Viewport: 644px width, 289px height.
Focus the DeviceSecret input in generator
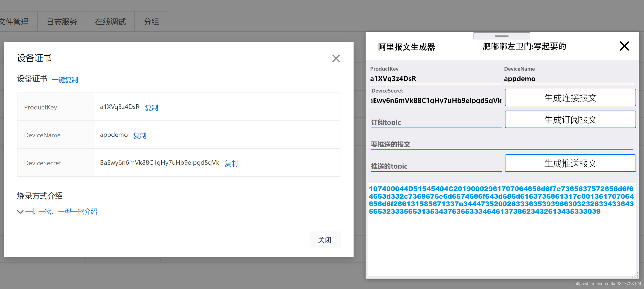point(436,100)
